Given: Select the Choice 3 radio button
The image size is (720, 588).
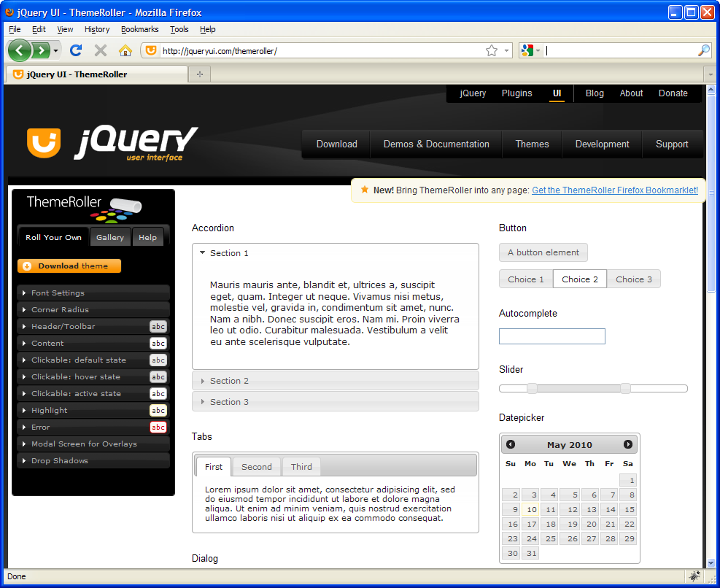Looking at the screenshot, I should click(x=634, y=279).
